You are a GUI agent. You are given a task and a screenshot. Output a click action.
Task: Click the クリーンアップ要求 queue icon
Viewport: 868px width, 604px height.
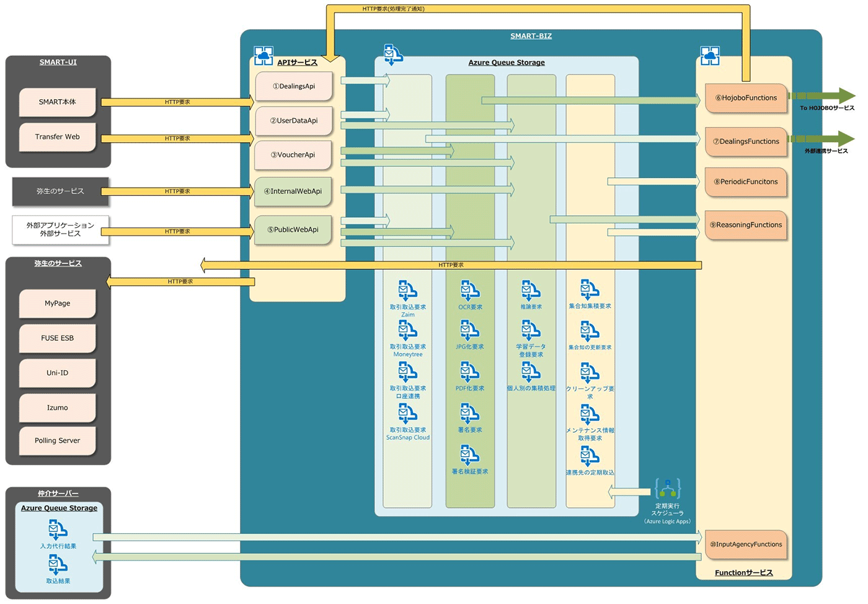tap(590, 373)
